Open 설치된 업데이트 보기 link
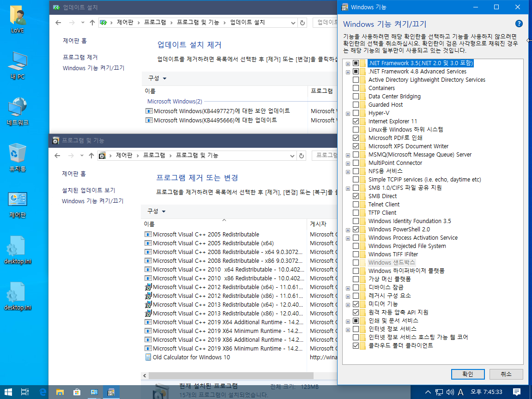Viewport: 532px width, 399px height. pyautogui.click(x=89, y=190)
